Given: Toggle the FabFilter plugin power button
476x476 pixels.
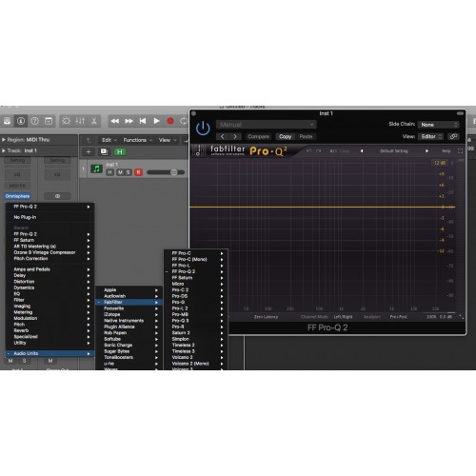Looking at the screenshot, I should [x=203, y=129].
